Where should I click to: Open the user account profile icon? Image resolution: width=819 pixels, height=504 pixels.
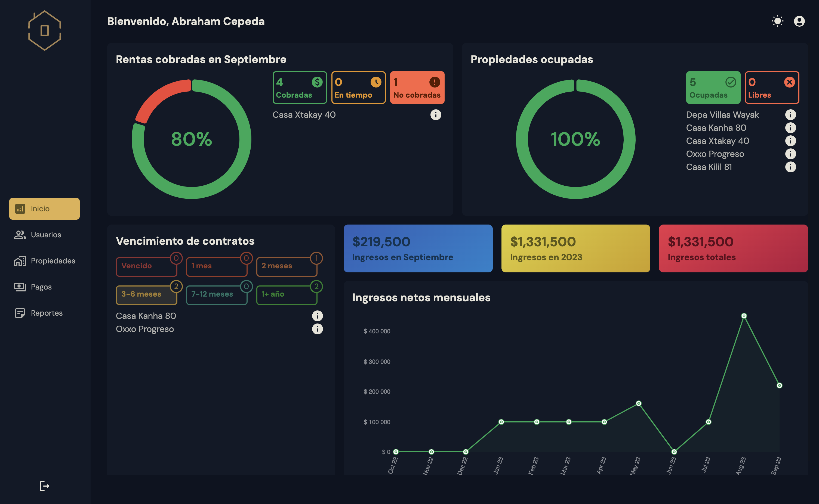[x=799, y=21]
